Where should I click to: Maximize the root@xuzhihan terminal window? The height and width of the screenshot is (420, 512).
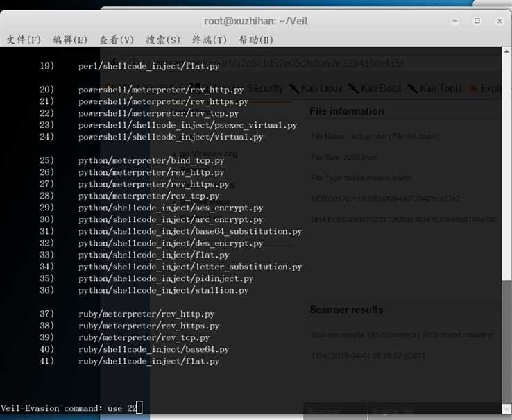[x=477, y=21]
